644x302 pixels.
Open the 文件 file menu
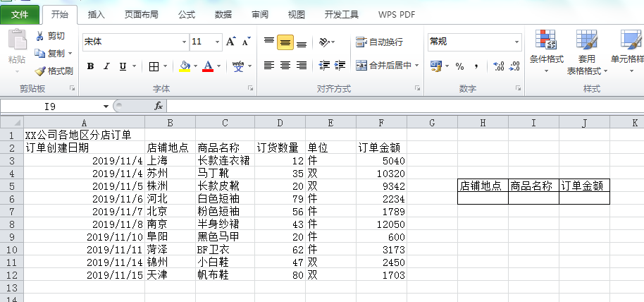tap(20, 15)
